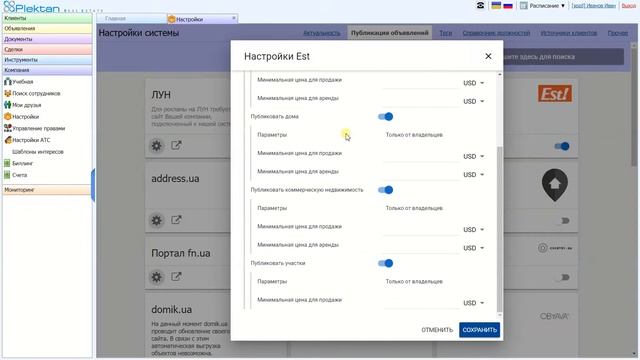The height and width of the screenshot is (360, 640).
Task: Open Портал fn.ua external link icon
Action: pos(176,277)
